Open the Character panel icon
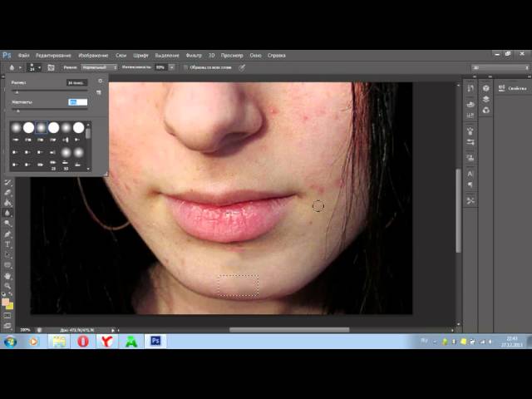The width and height of the screenshot is (532, 399). [x=470, y=174]
